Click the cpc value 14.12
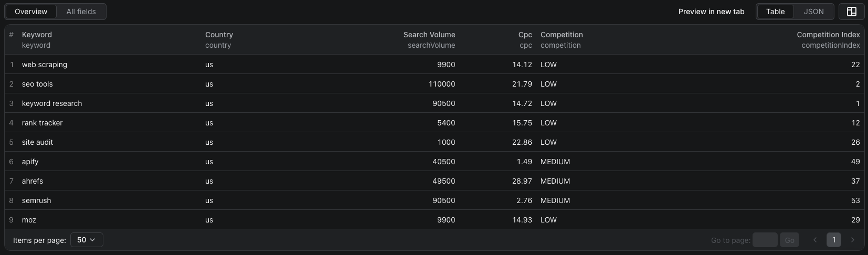Screen dimensions: 868x255 [522, 65]
